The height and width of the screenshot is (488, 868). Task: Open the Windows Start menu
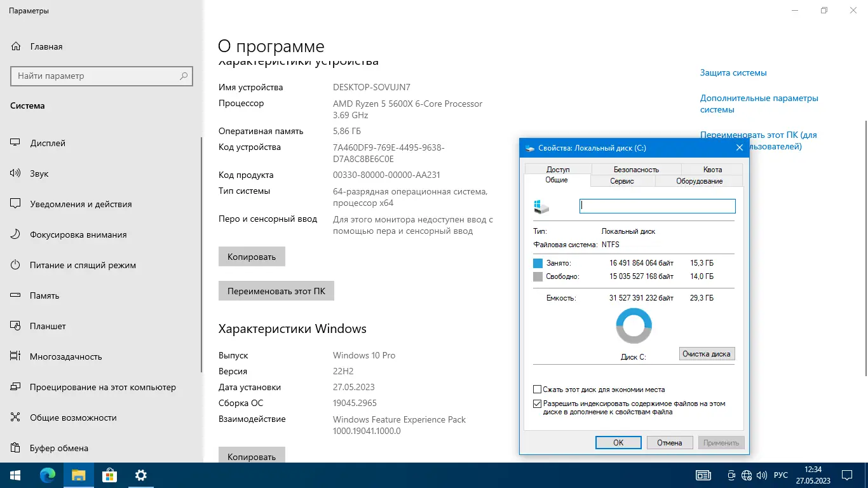click(15, 475)
